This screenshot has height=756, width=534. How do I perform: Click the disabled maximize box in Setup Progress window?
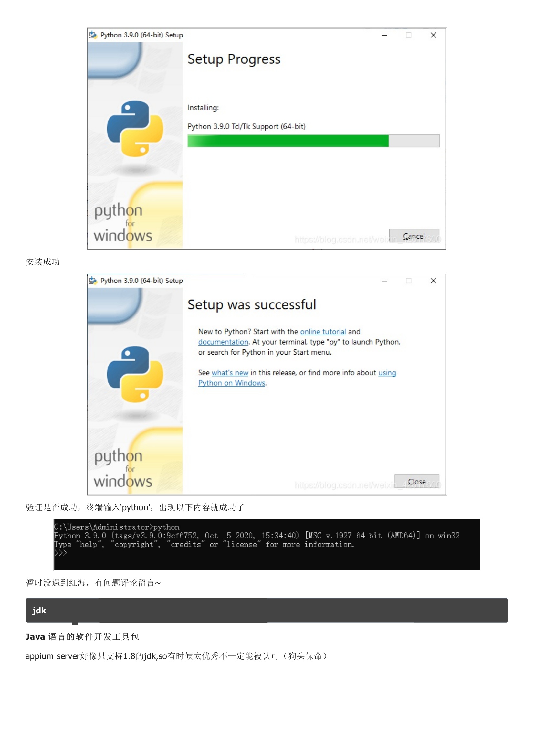(408, 35)
